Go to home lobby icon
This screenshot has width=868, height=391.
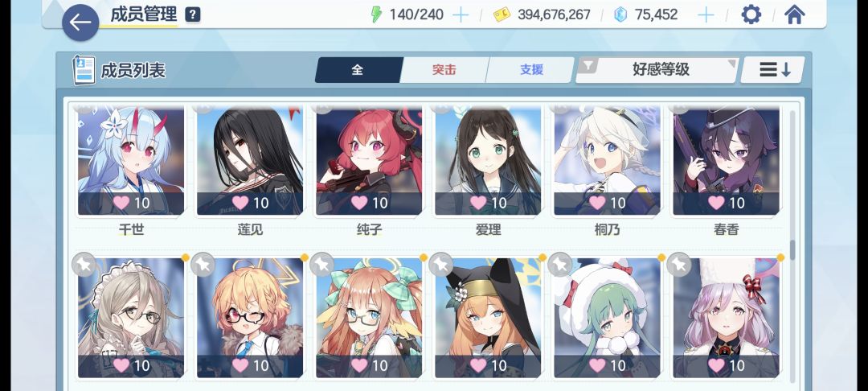click(x=794, y=14)
